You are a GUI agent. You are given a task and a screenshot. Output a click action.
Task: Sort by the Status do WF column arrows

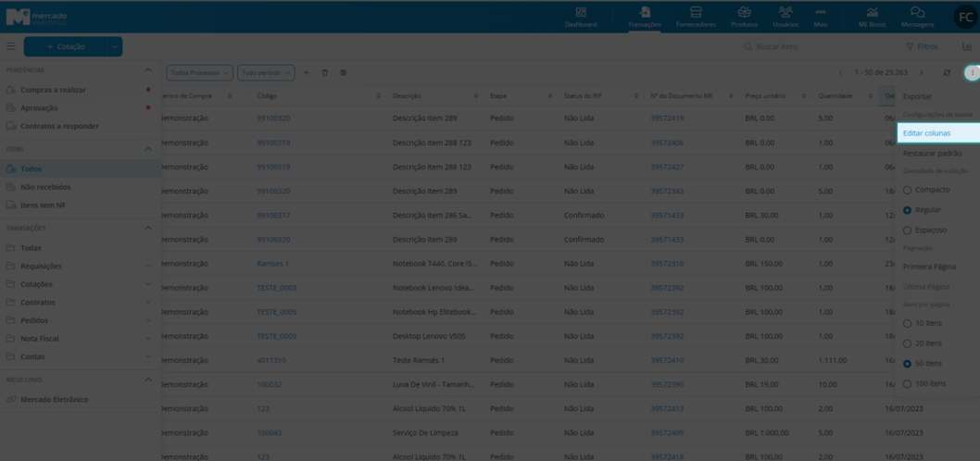(x=636, y=96)
